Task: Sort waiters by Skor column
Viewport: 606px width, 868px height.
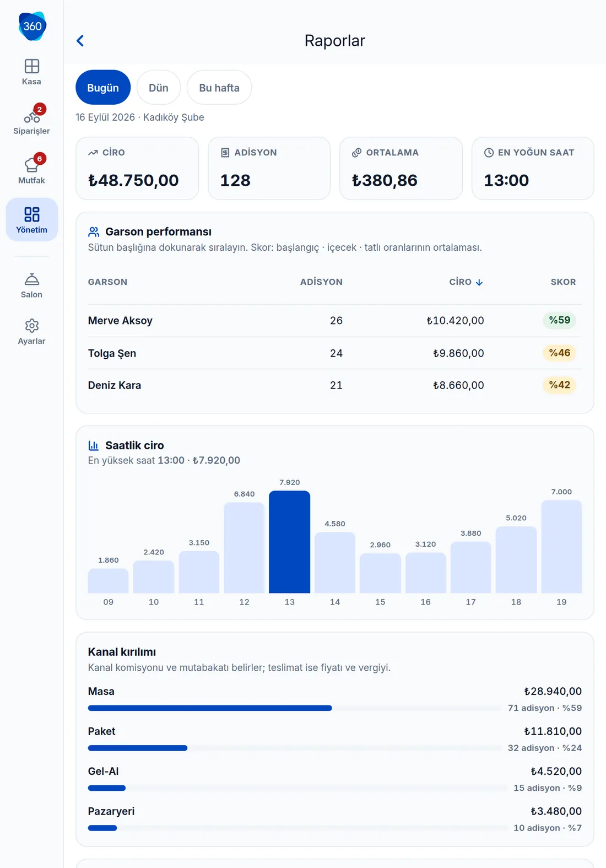Action: tap(563, 282)
